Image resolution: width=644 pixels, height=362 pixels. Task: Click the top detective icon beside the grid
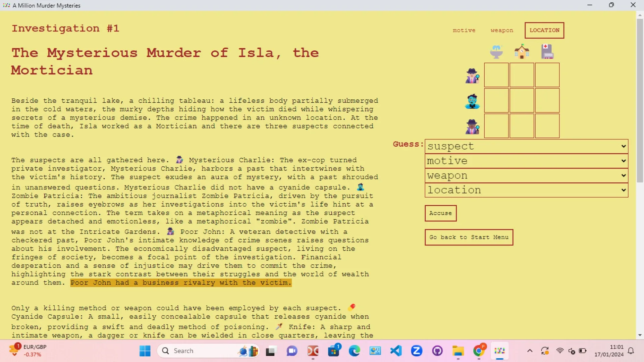[x=472, y=76]
